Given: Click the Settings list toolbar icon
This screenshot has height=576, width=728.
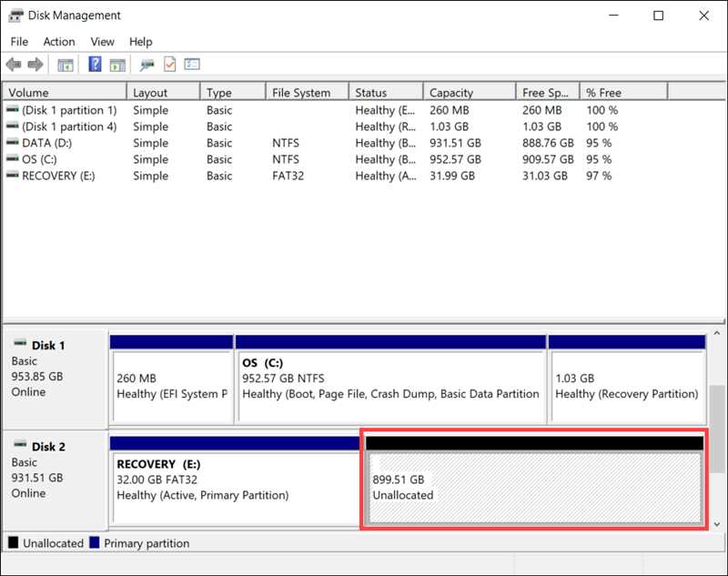Looking at the screenshot, I should click(192, 64).
